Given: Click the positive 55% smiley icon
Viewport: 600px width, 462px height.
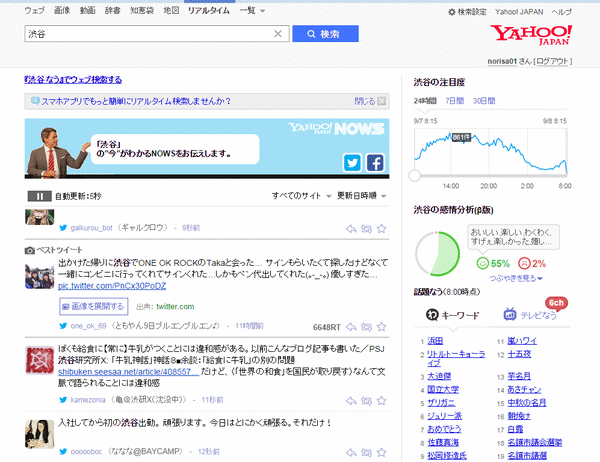Looking at the screenshot, I should point(483,263).
